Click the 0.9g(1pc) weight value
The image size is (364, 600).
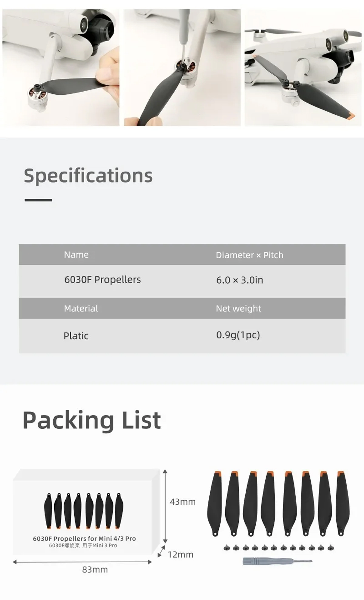(238, 335)
